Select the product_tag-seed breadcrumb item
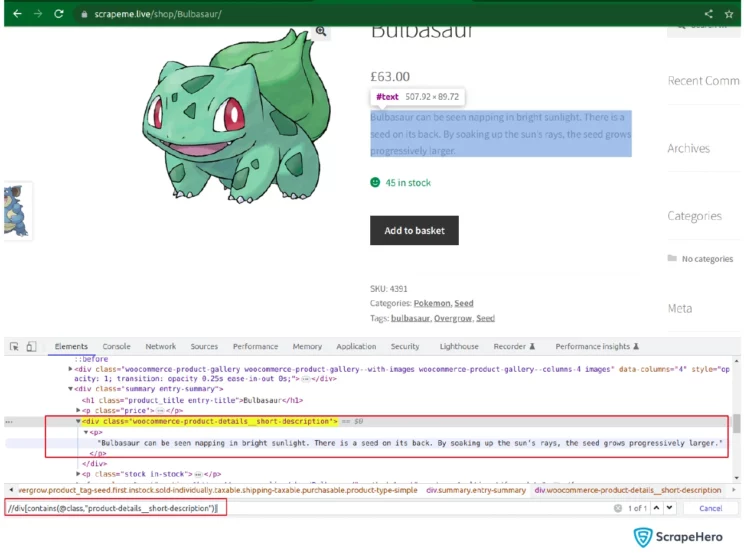The width and height of the screenshot is (744, 553). click(x=218, y=490)
